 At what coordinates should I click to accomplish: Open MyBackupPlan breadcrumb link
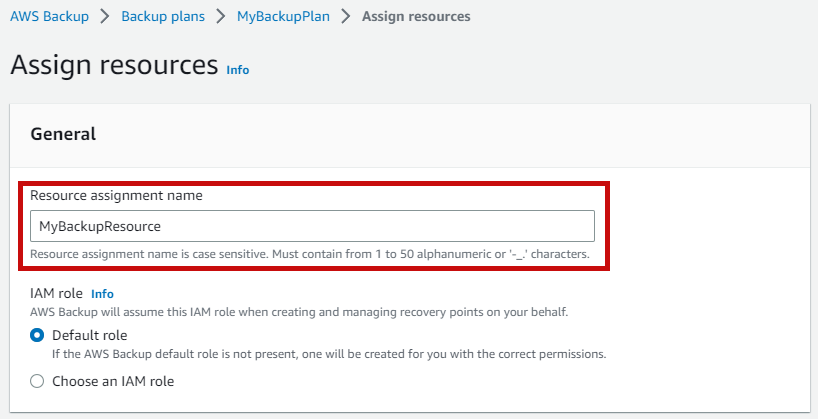point(283,16)
